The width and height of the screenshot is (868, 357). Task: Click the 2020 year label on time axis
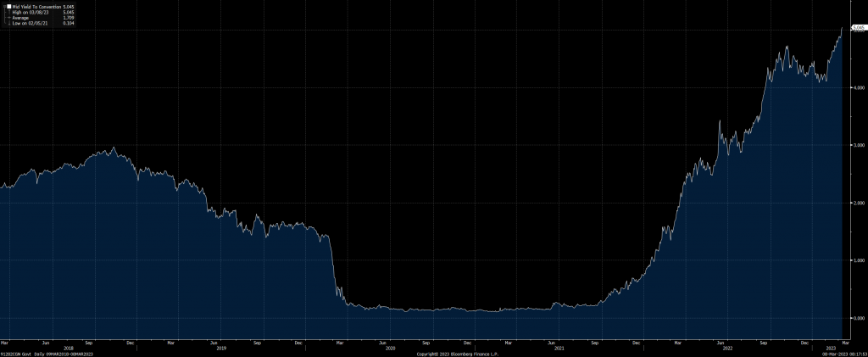pyautogui.click(x=390, y=348)
